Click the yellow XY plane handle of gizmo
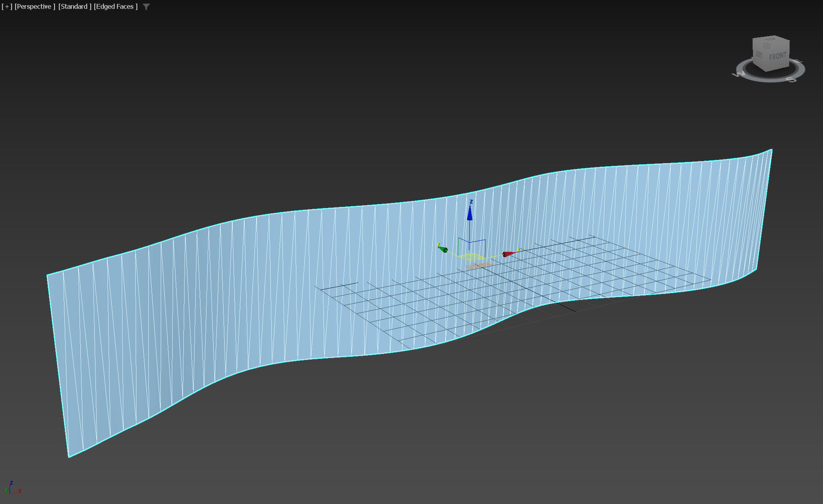The width and height of the screenshot is (823, 504). [471, 257]
